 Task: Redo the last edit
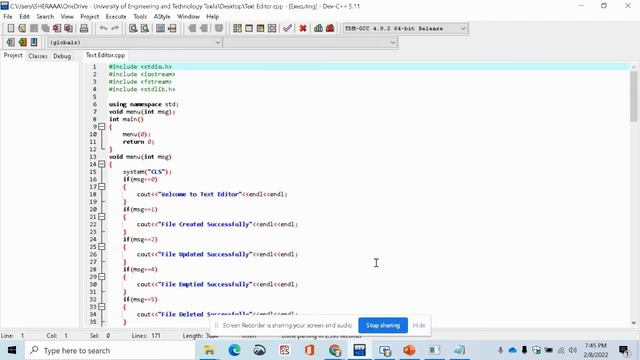click(x=115, y=28)
